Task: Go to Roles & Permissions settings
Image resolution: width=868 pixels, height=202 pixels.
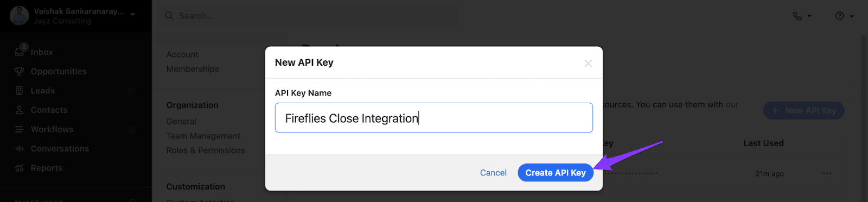Action: tap(206, 150)
